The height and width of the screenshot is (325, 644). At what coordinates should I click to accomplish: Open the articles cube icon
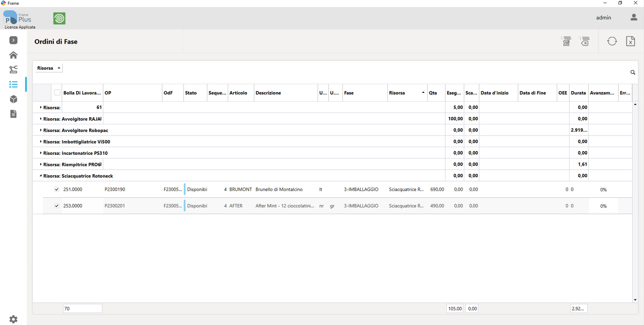[13, 99]
